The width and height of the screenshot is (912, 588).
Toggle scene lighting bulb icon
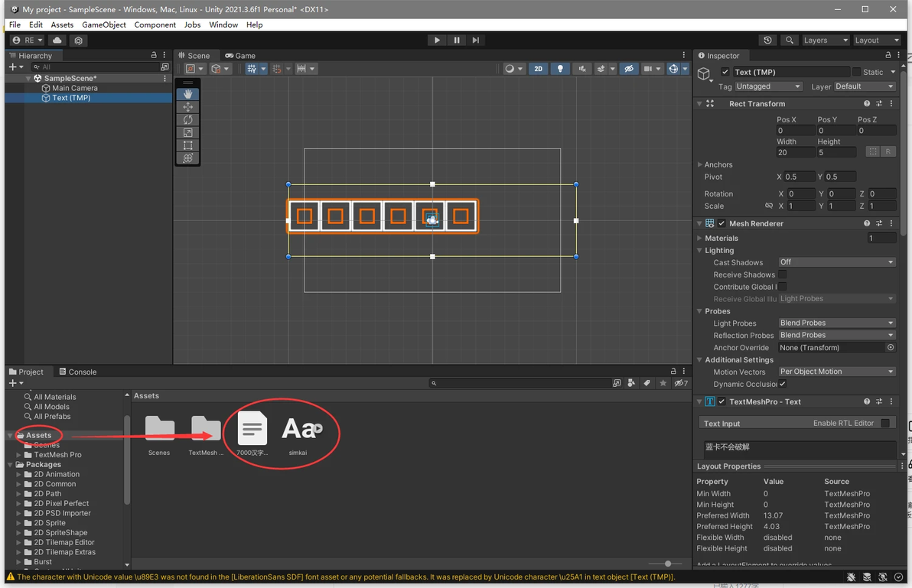click(560, 69)
